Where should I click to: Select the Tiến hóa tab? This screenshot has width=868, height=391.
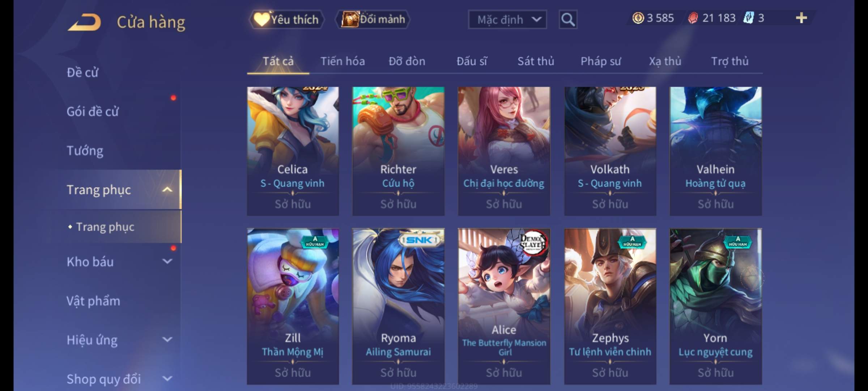342,61
